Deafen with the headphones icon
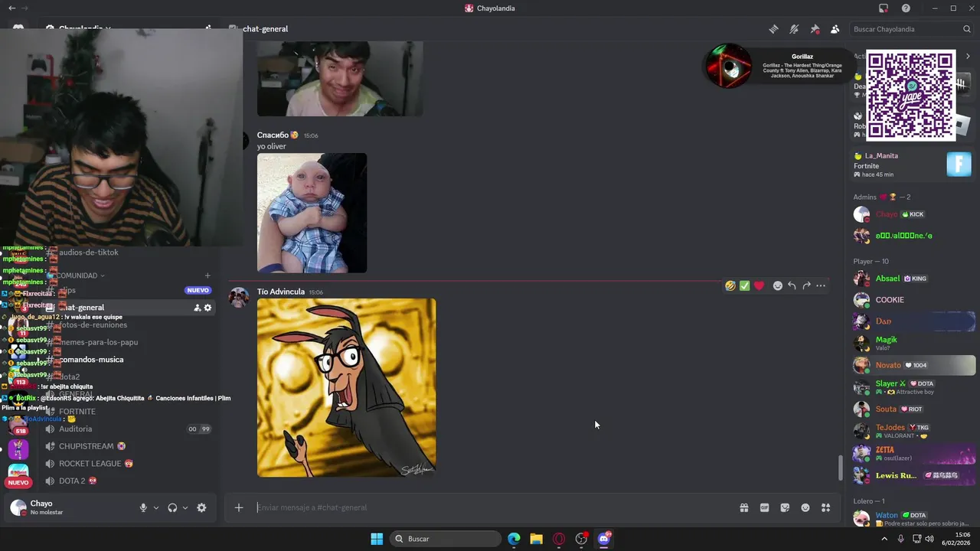980x551 pixels. [x=172, y=507]
